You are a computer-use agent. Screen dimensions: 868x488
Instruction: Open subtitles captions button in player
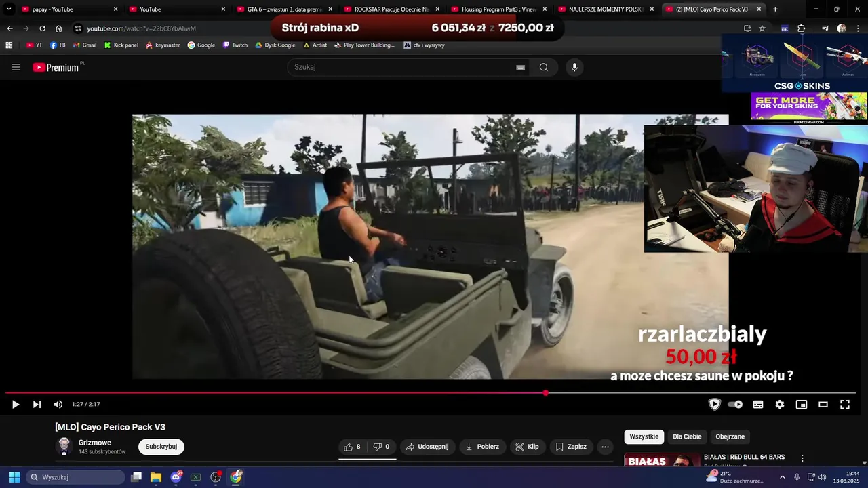(758, 405)
